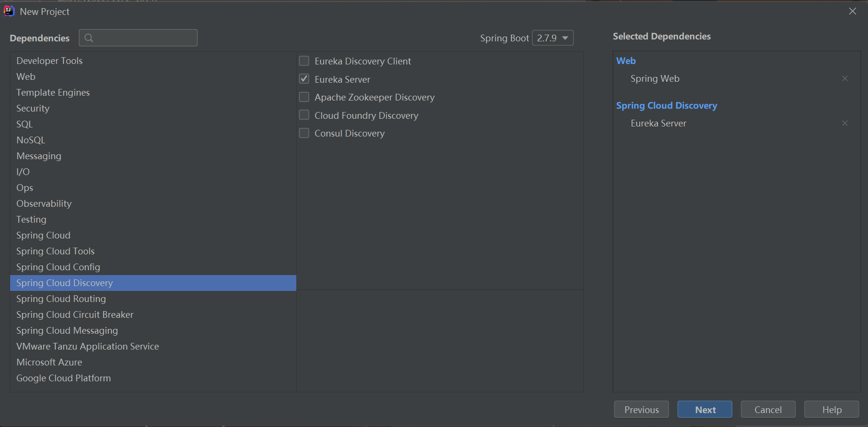Tick the Consul Discovery checkbox
The height and width of the screenshot is (427, 868).
pos(304,133)
